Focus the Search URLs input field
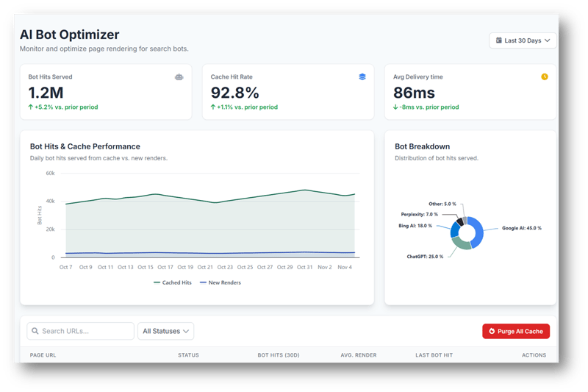 point(85,331)
